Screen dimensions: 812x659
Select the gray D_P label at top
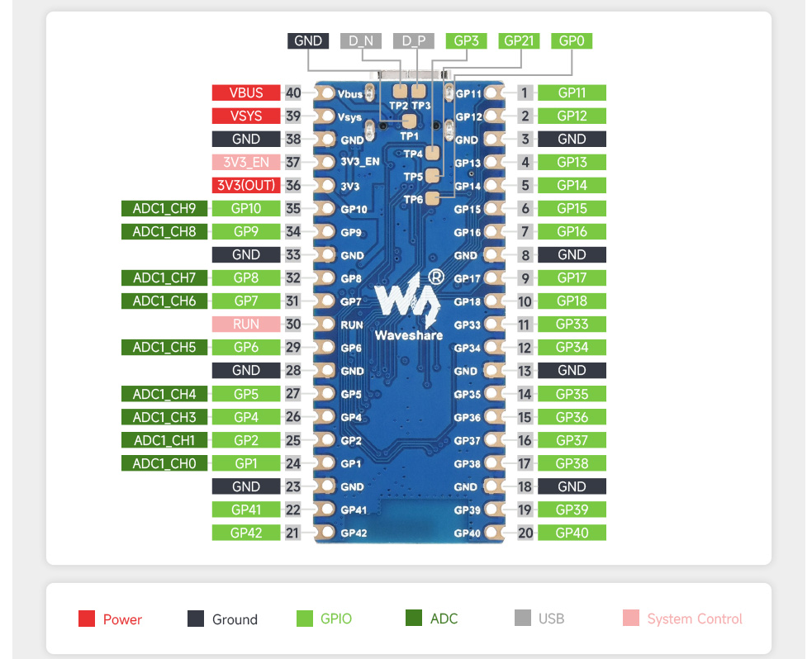[x=414, y=41]
